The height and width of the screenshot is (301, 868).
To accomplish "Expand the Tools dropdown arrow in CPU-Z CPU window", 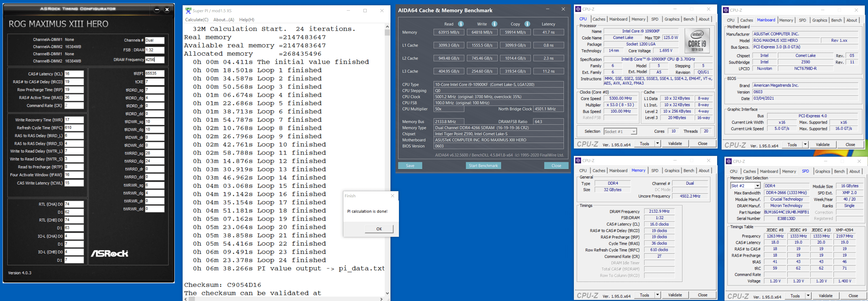I will point(657,144).
